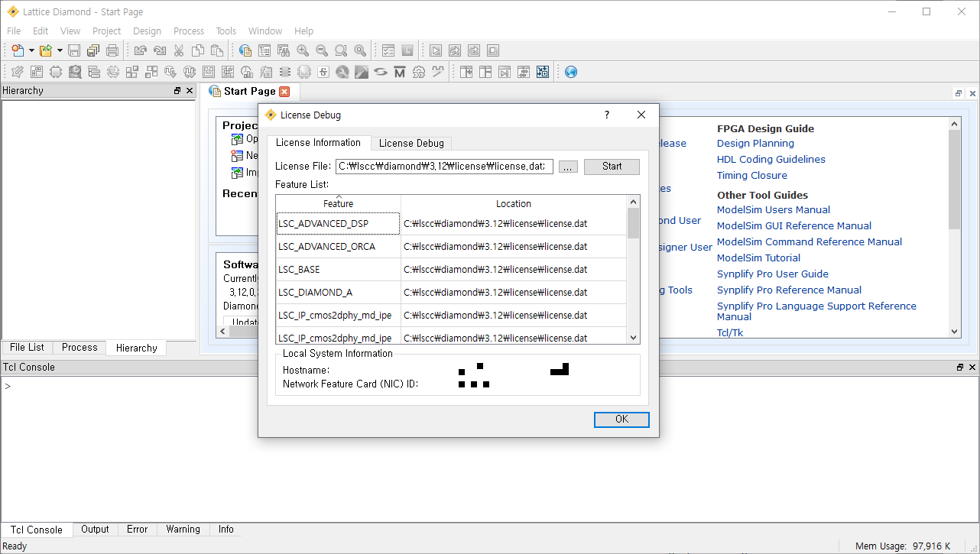Click the Stop square toolbar icon
The height and width of the screenshot is (554, 980).
[x=493, y=50]
